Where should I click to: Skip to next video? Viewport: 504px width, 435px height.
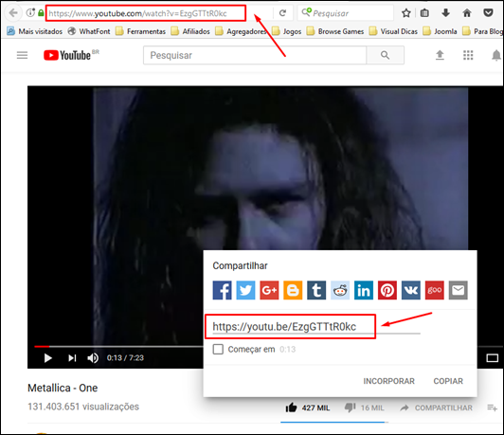(x=72, y=358)
